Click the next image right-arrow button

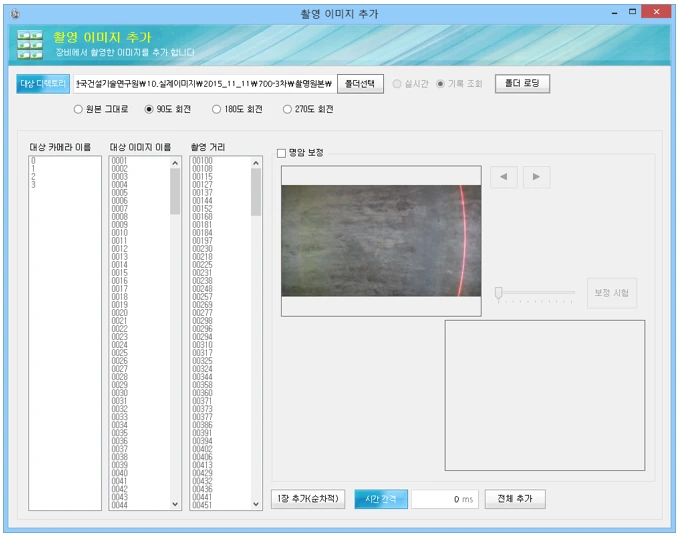click(x=536, y=177)
